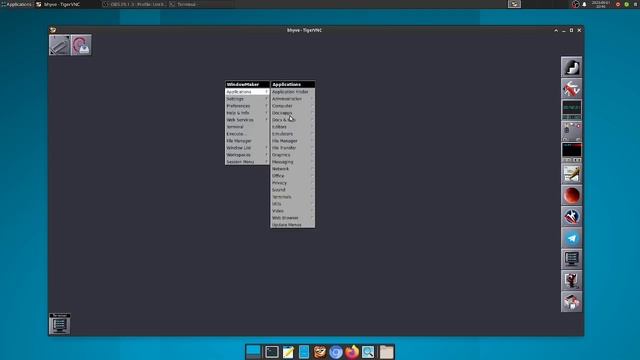
Task: Click the clock in the top panel
Action: tap(601, 4)
